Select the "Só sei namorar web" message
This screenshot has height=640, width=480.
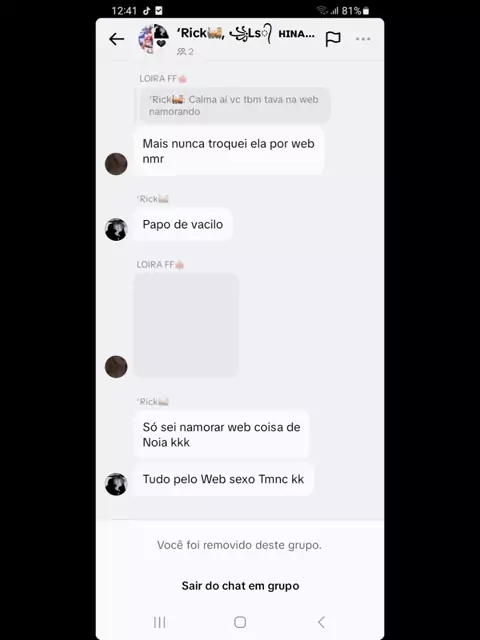(x=221, y=435)
